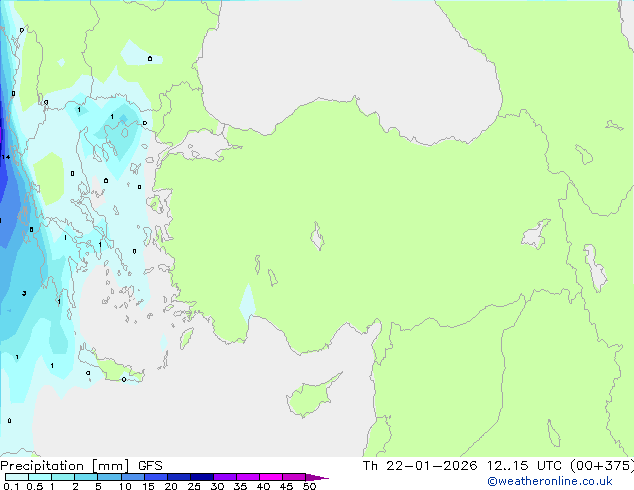Click the '10' legend scale label
The width and height of the screenshot is (634, 490).
tap(125, 486)
